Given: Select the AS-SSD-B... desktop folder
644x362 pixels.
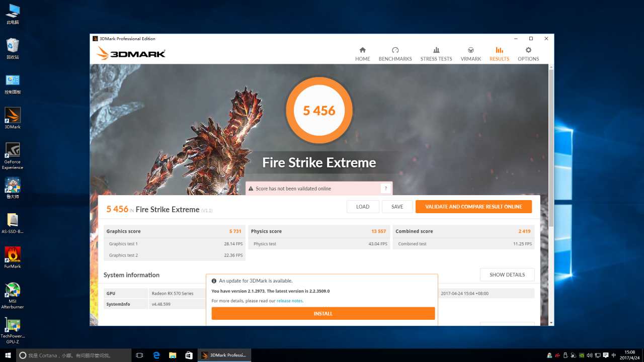Looking at the screenshot, I should click(13, 224).
